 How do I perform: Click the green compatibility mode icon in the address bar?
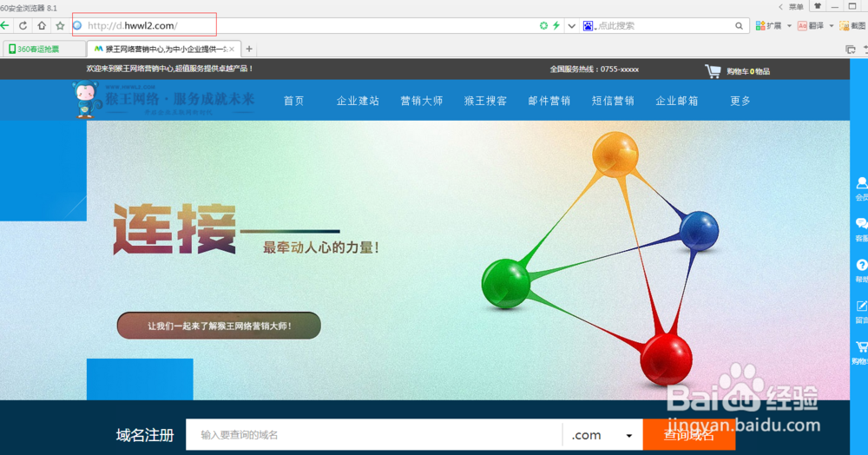click(543, 25)
